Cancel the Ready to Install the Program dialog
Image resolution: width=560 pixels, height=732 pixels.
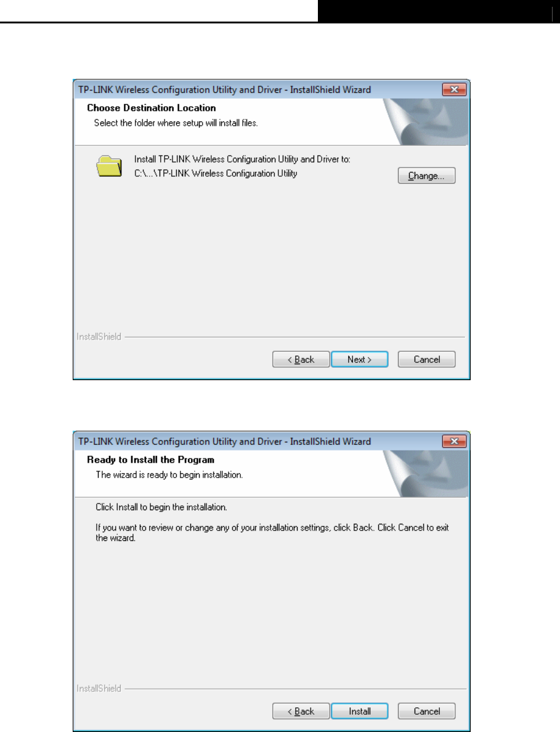pos(426,711)
